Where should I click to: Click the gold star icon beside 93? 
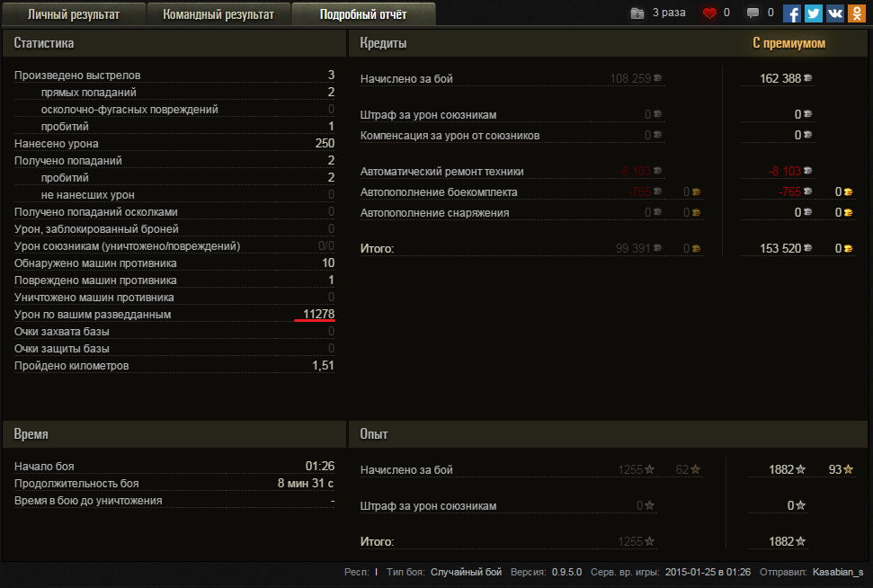[x=849, y=469]
